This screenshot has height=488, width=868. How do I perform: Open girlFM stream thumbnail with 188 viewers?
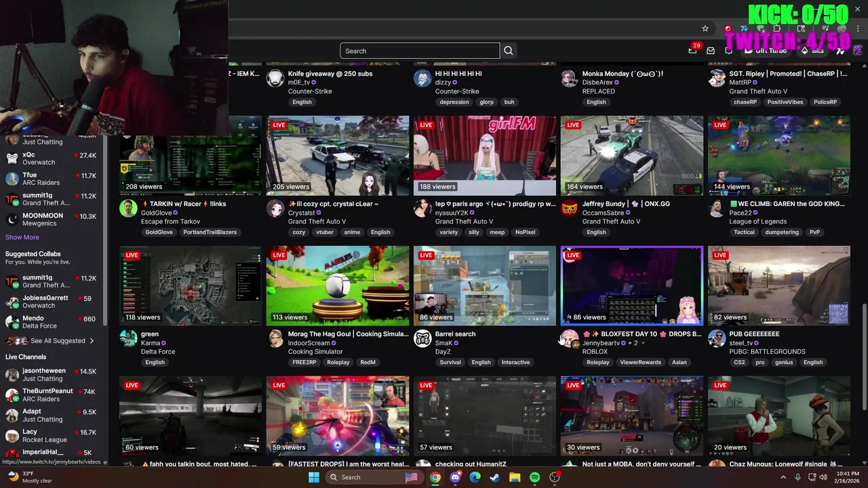[485, 155]
